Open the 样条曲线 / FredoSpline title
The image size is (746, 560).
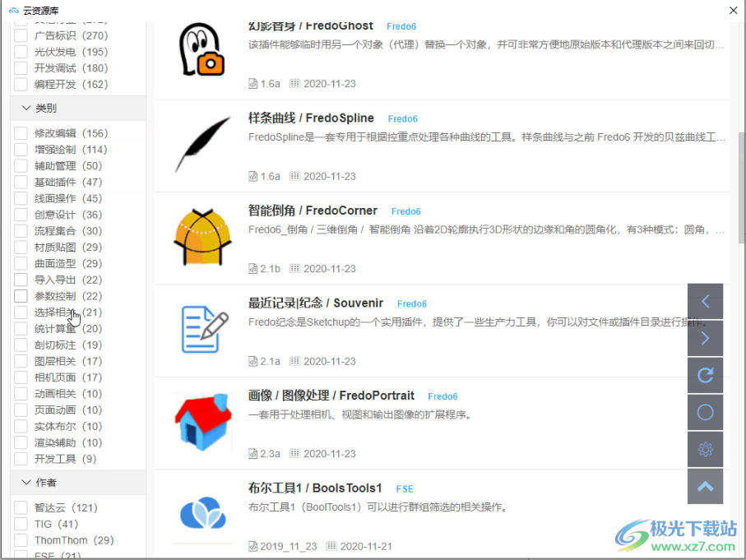click(311, 118)
